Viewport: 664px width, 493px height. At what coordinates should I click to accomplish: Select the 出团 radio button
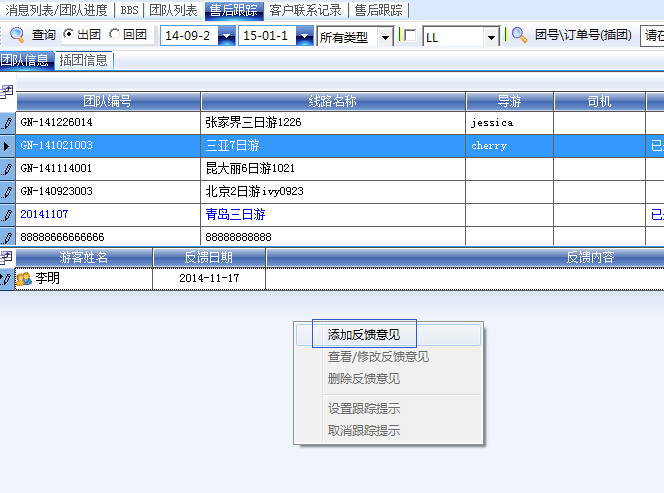click(x=69, y=35)
